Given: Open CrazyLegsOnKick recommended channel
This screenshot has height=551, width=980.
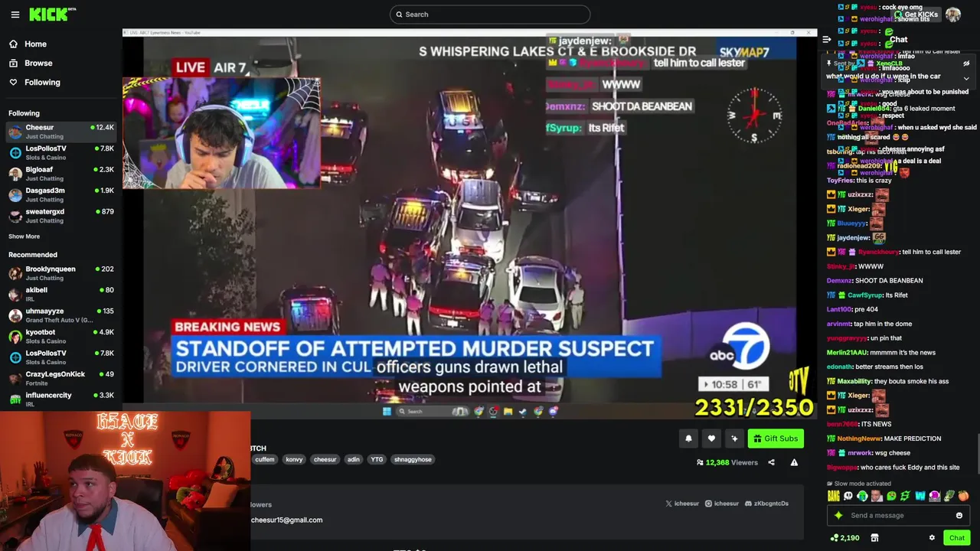Looking at the screenshot, I should (x=61, y=378).
